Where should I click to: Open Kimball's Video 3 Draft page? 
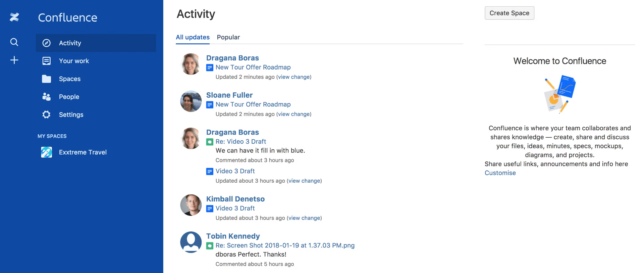point(235,209)
